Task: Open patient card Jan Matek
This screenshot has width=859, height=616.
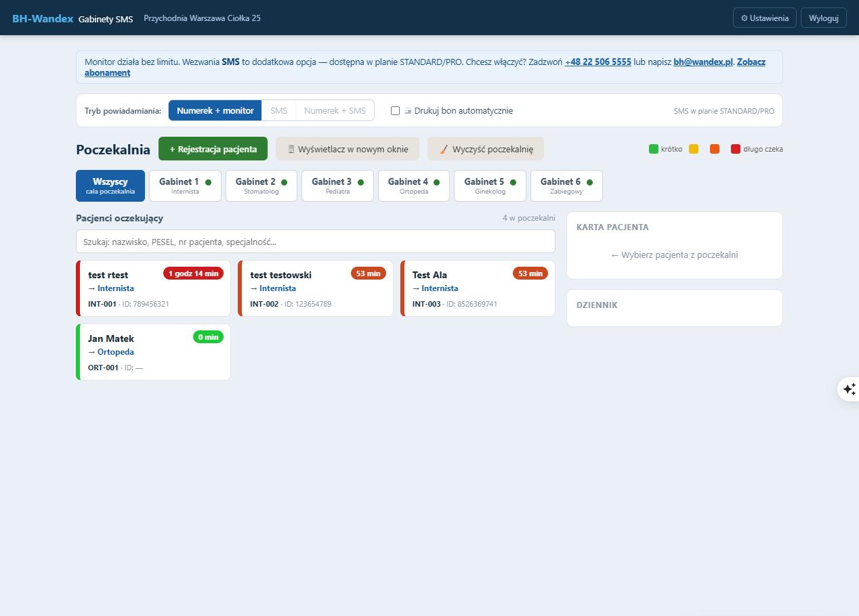Action: pyautogui.click(x=154, y=352)
